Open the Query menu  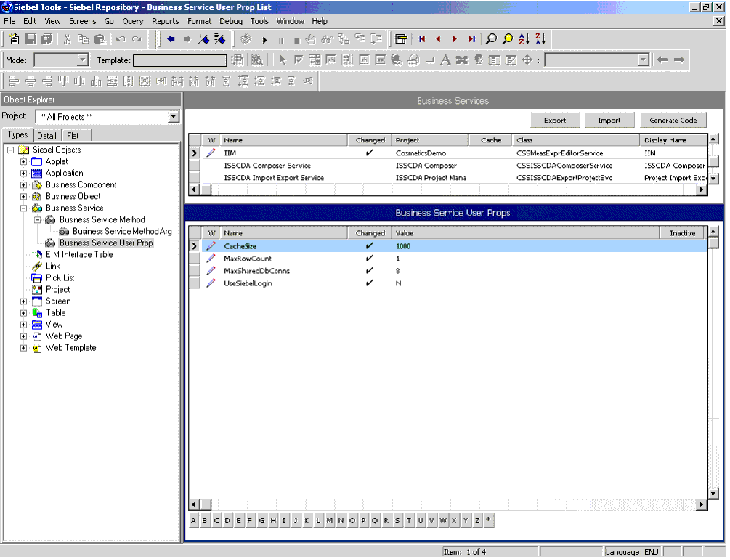click(133, 21)
